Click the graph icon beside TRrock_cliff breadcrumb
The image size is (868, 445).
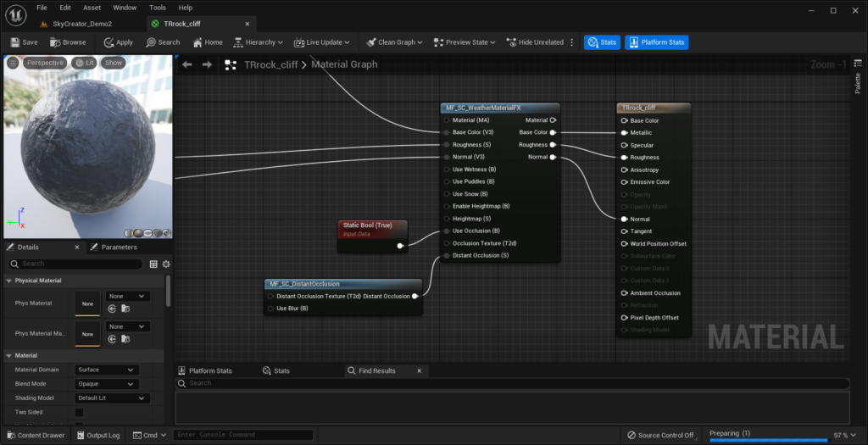pos(231,64)
